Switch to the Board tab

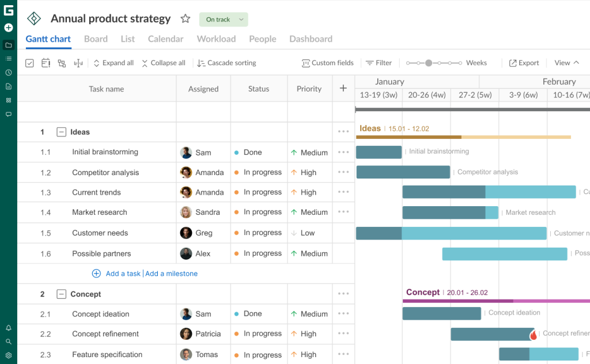click(x=96, y=39)
